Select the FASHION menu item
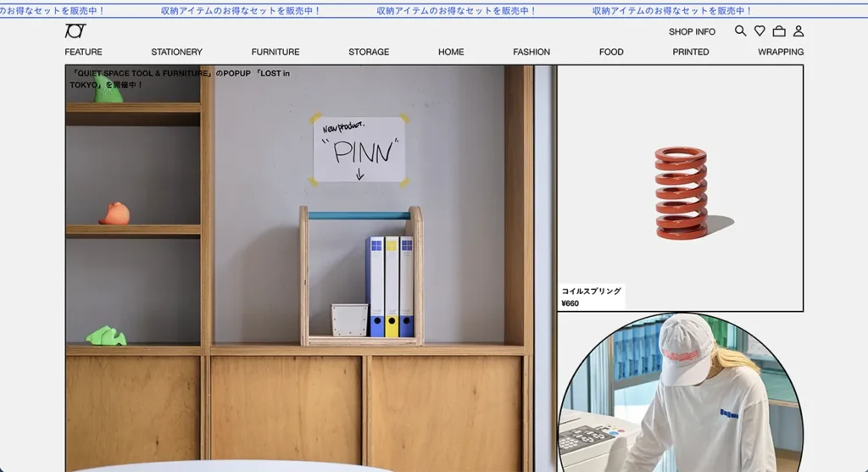Viewport: 868px width, 472px height. 531,52
